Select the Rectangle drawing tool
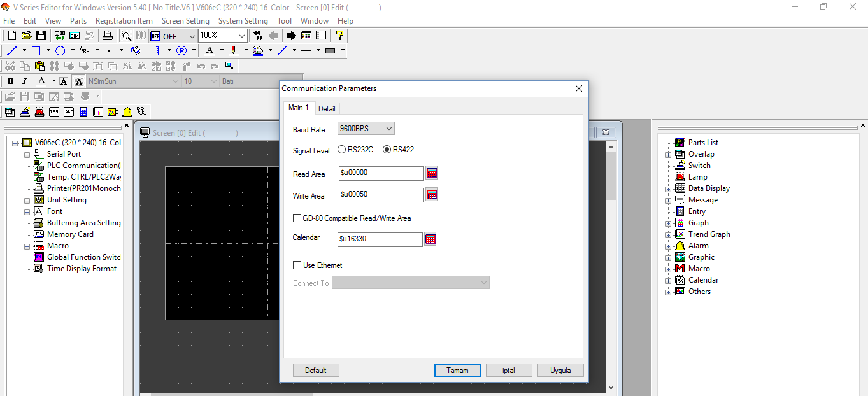Image resolution: width=868 pixels, height=396 pixels. coord(36,50)
